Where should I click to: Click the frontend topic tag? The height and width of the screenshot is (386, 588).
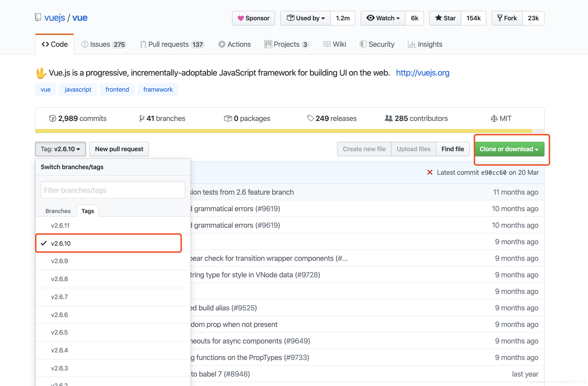click(x=117, y=89)
